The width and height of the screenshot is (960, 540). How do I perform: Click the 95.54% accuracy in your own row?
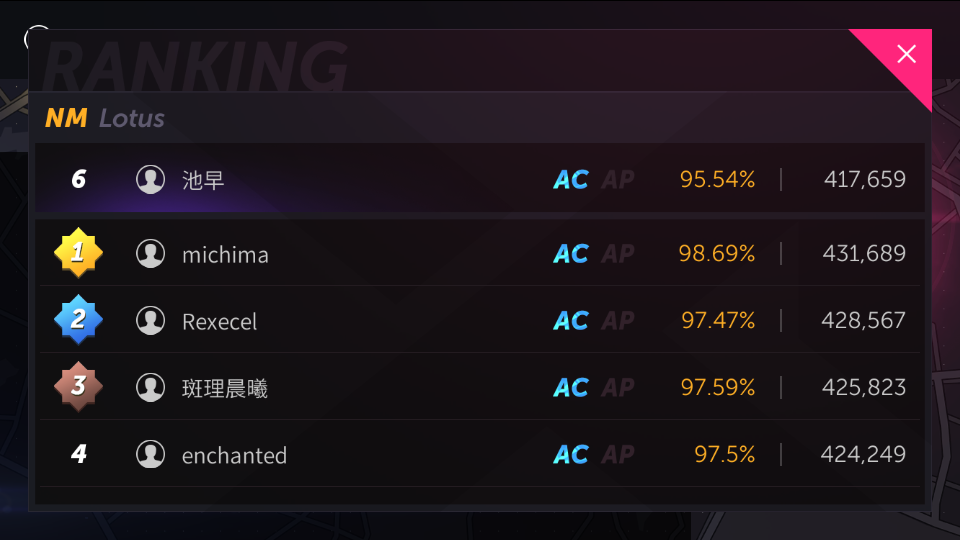coord(717,179)
